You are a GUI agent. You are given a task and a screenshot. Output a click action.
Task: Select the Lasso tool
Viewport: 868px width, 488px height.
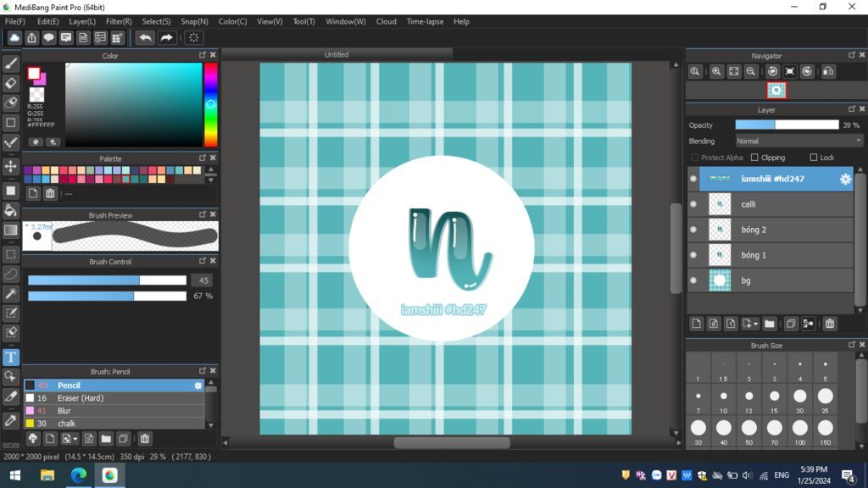coord(10,274)
